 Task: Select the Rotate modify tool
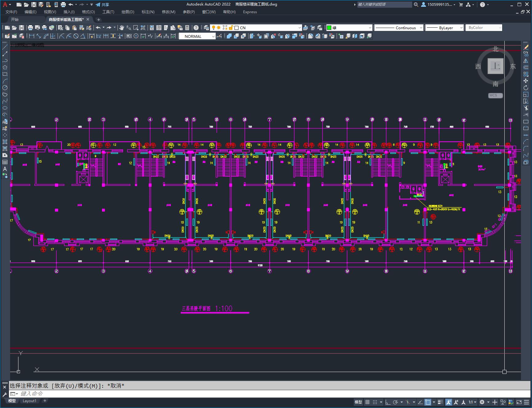tap(526, 88)
